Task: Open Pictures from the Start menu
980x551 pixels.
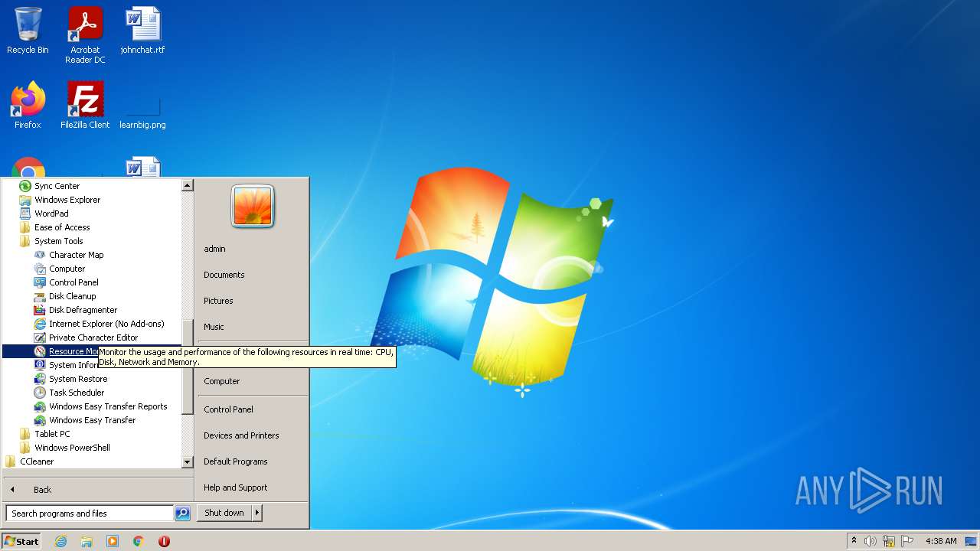Action: point(218,301)
